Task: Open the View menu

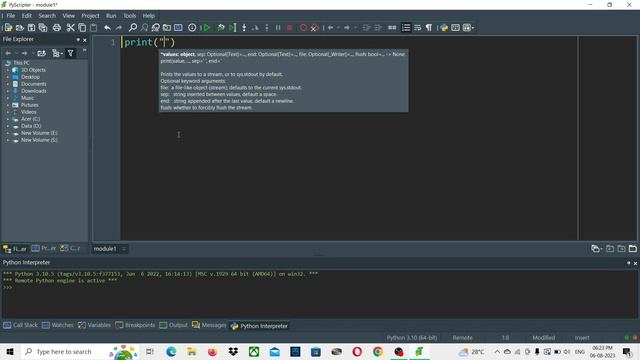Action: click(69, 16)
